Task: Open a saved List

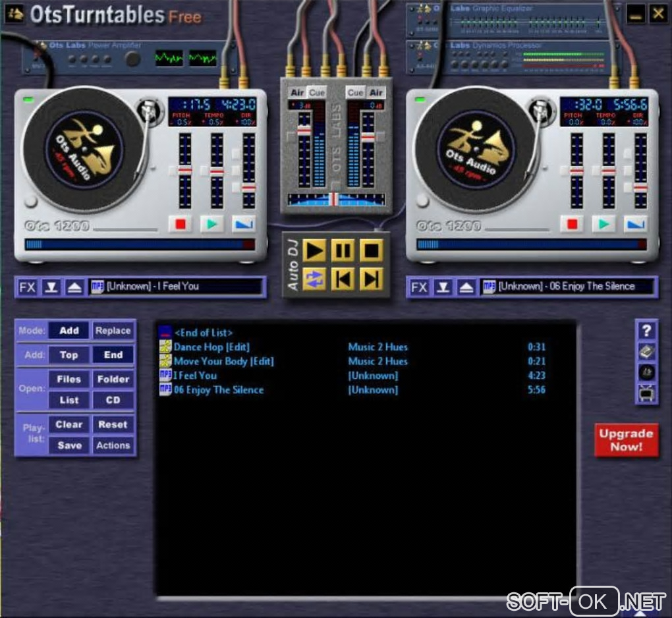Action: click(x=69, y=400)
